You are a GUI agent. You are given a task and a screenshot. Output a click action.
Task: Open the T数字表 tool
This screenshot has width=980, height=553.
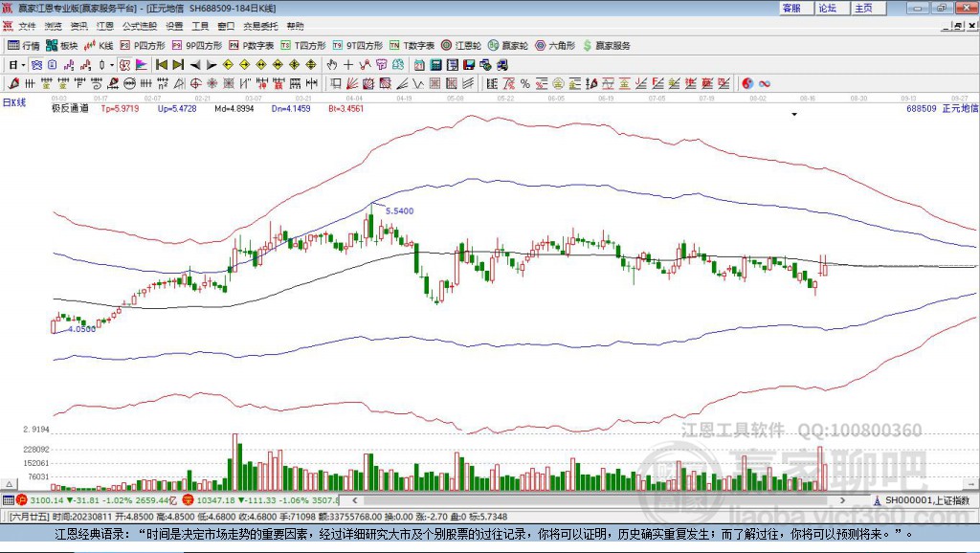click(412, 46)
